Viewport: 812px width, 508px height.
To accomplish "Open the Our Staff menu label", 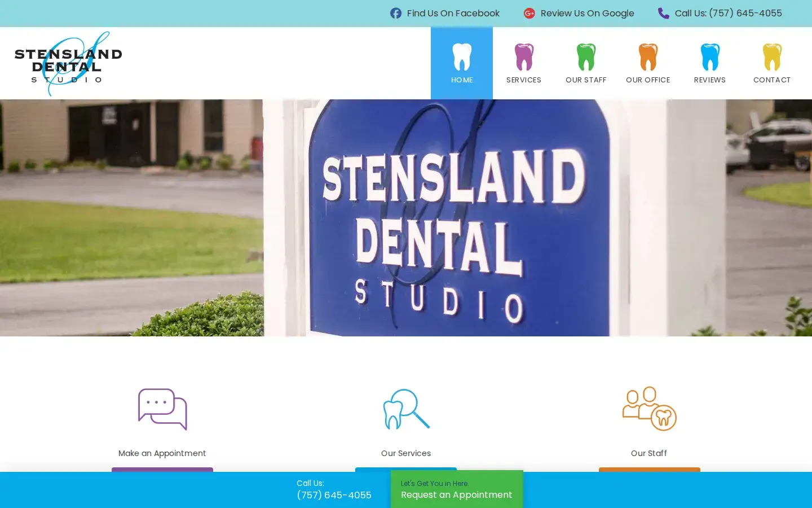I will click(x=586, y=80).
